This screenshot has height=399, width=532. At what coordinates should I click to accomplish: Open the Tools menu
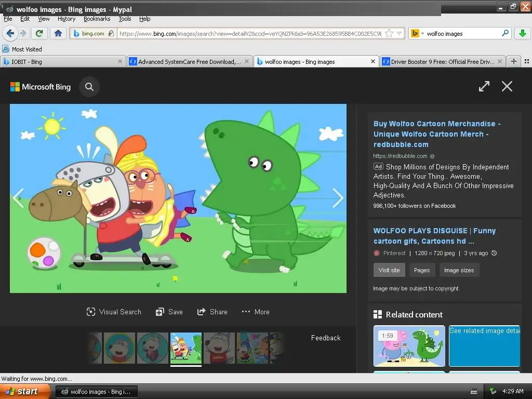[125, 19]
